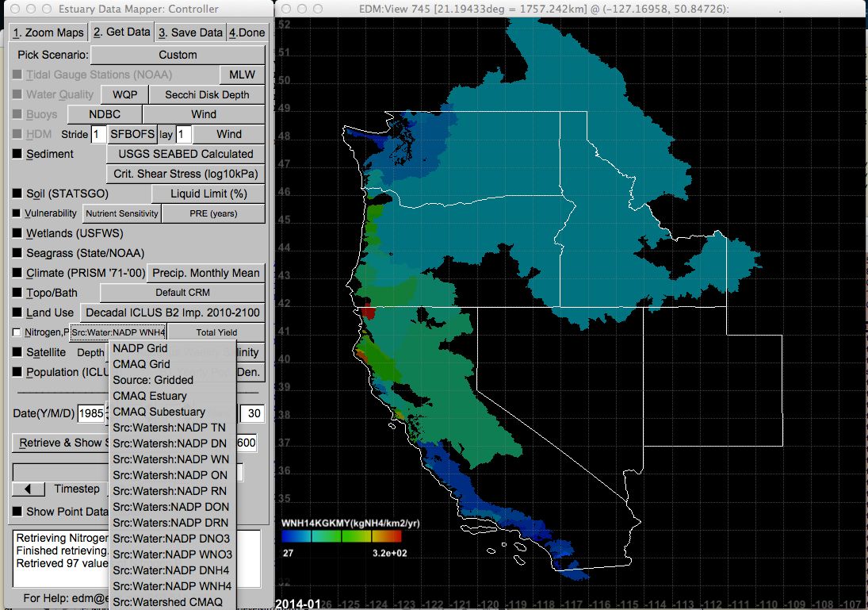The width and height of the screenshot is (868, 610).
Task: Click the WNH4 color legend bar
Action: pyautogui.click(x=340, y=536)
